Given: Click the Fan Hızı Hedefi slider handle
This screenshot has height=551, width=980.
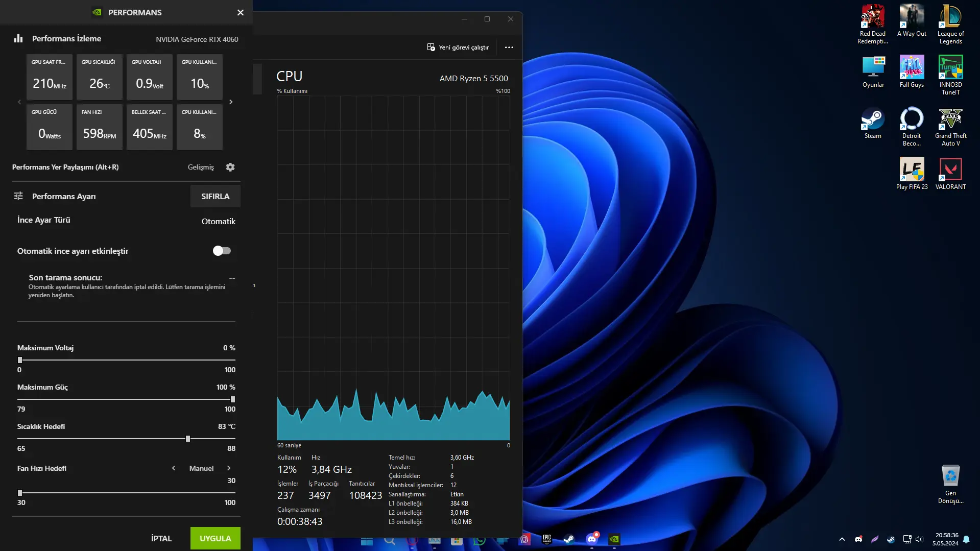Looking at the screenshot, I should coord(20,493).
